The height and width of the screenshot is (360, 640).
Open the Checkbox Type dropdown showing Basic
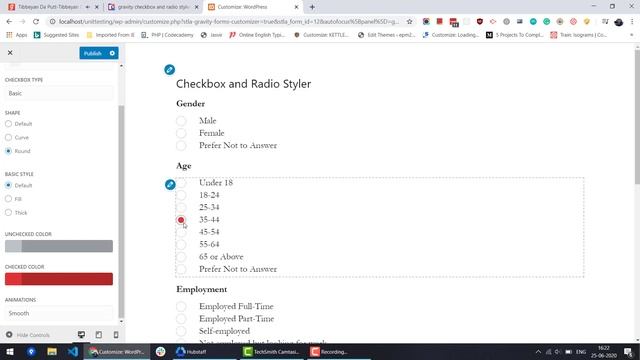click(59, 93)
